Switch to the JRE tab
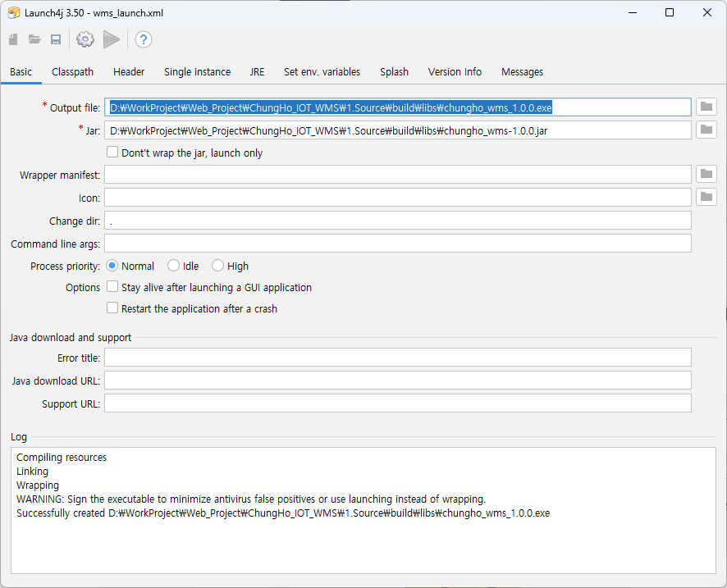The width and height of the screenshot is (727, 588). pyautogui.click(x=257, y=71)
